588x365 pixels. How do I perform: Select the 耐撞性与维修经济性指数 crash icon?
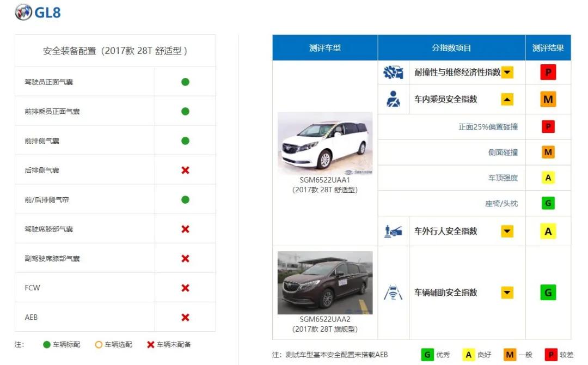tap(394, 71)
